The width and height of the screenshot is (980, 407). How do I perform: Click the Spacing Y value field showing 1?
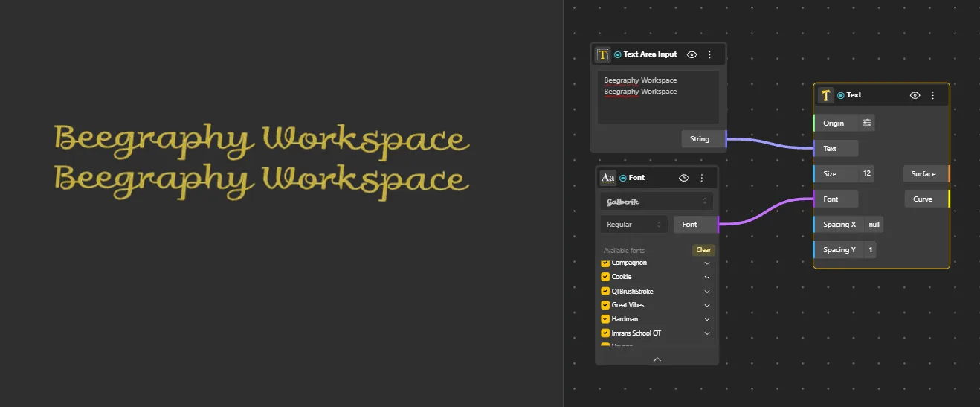[x=870, y=249]
